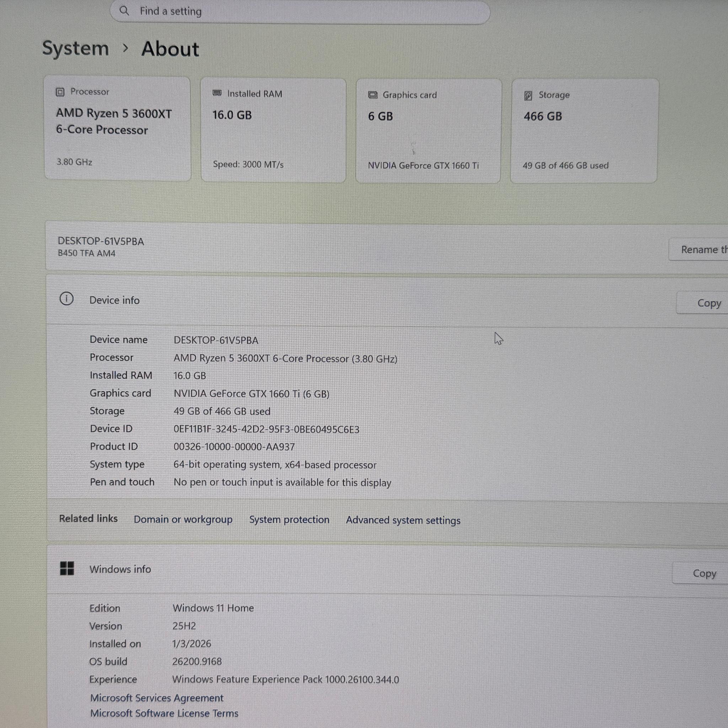This screenshot has width=728, height=728.
Task: Open Microsoft Services Agreement link
Action: (x=157, y=698)
